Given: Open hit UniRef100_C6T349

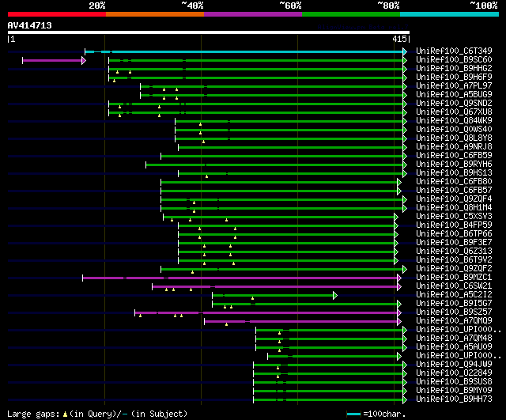Looking at the screenshot, I should tap(454, 51).
